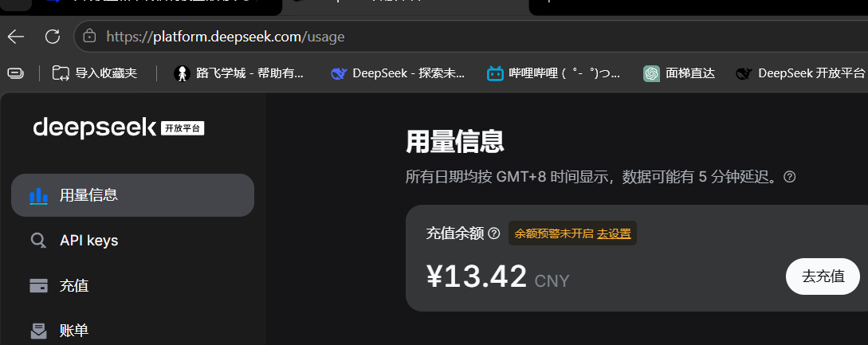Open the DeepSeek - 探索未... bookmark

[398, 73]
